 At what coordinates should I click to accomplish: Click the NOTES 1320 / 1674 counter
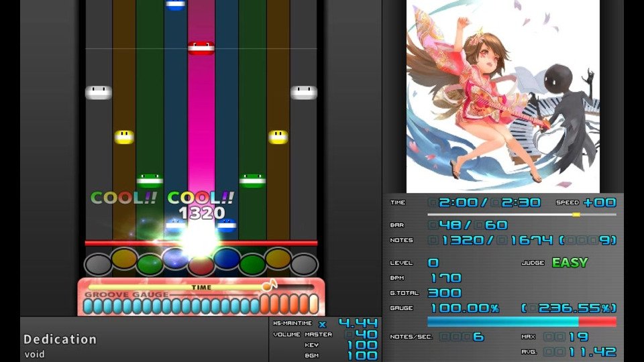click(490, 240)
